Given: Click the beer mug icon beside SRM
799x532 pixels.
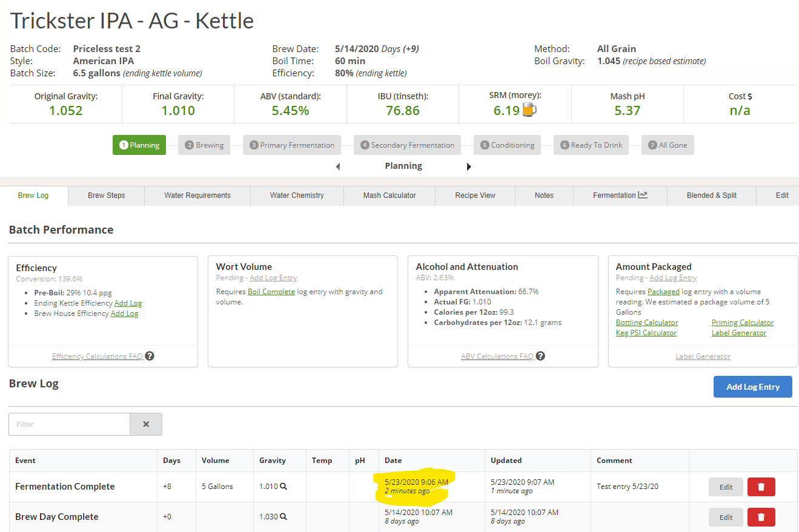Looking at the screenshot, I should (529, 110).
